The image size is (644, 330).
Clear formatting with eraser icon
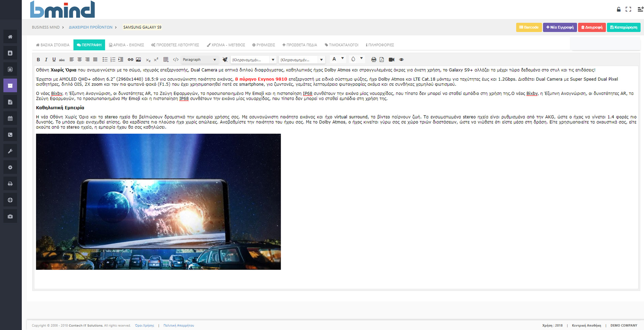tap(225, 60)
